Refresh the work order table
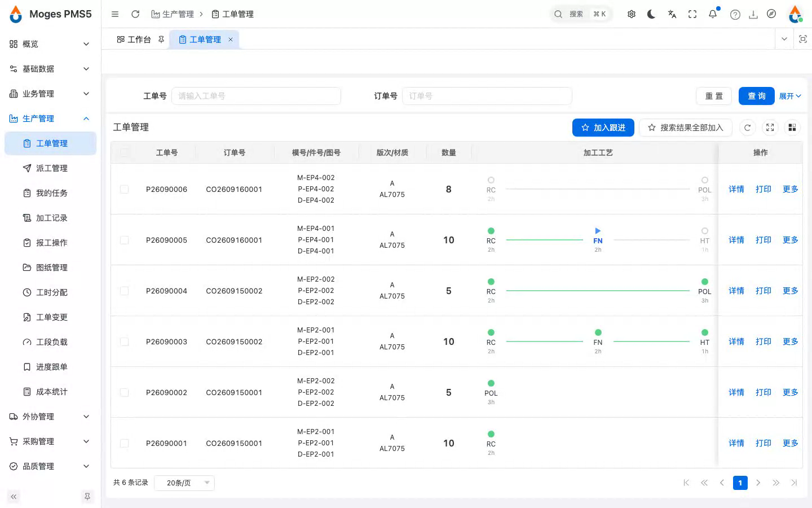This screenshot has width=812, height=508. 747,128
